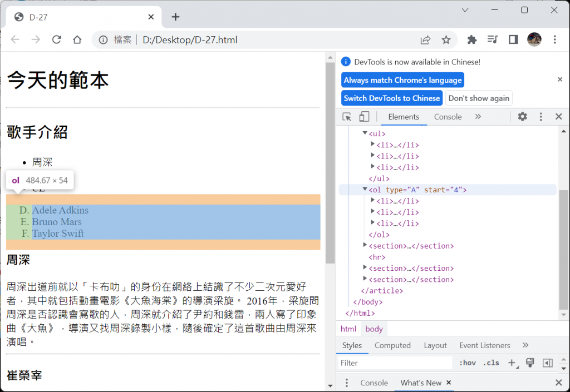The image size is (570, 392).
Task: Click the address bar URL D:/Desktop/D-27.html
Action: (x=190, y=40)
